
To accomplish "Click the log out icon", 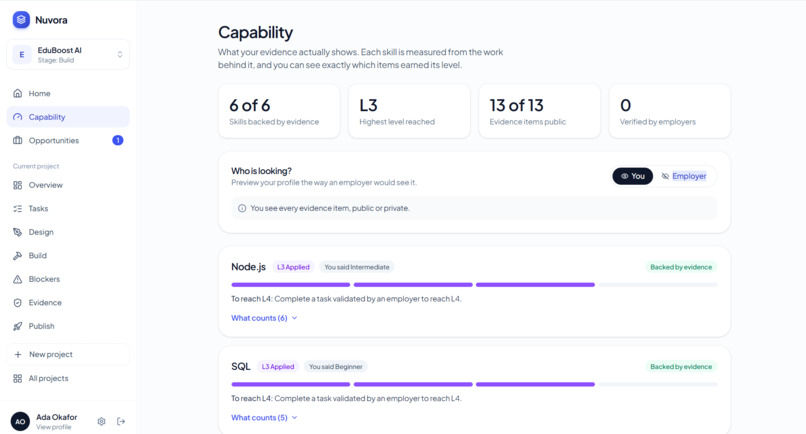I will [x=121, y=422].
